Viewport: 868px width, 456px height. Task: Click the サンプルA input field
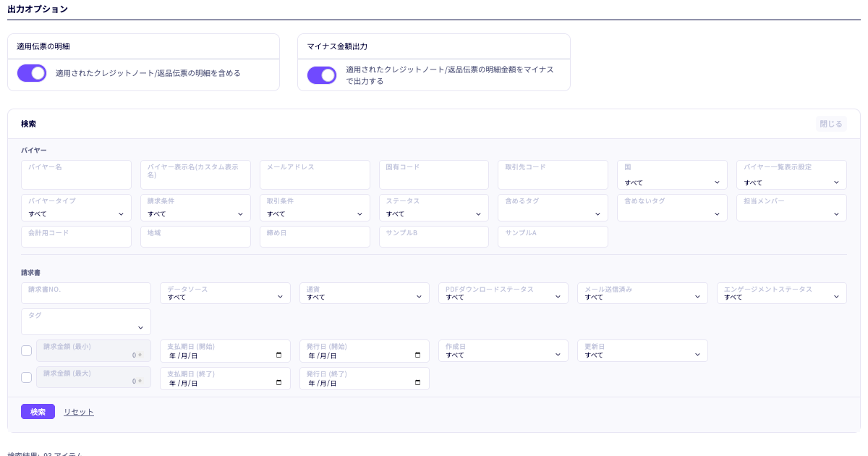(x=553, y=237)
